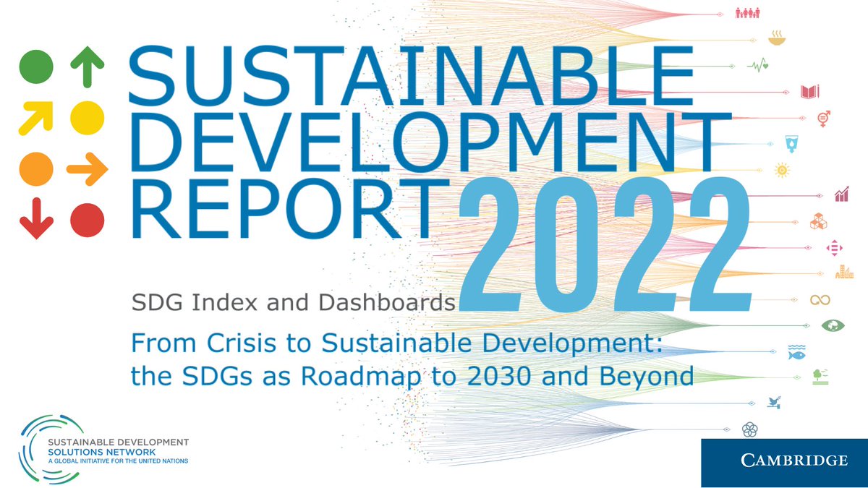868x488 pixels.
Task: Select the gender equality symbol icon
Action: [823, 119]
